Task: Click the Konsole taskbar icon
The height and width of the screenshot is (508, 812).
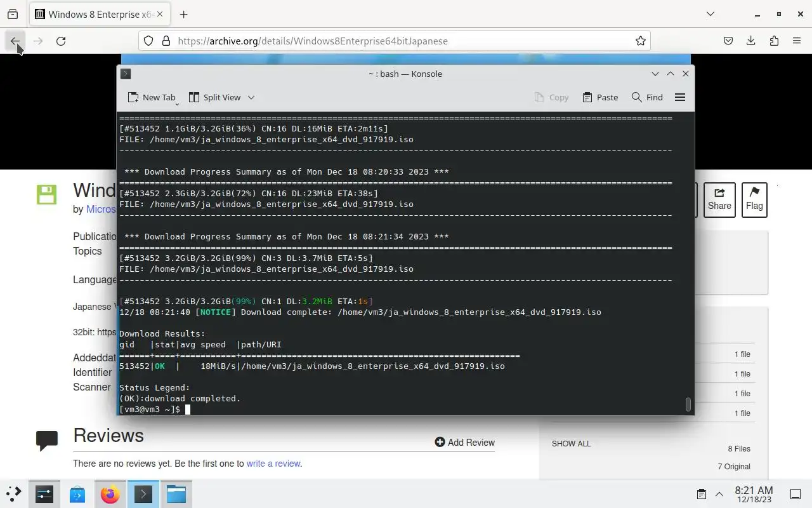Action: (x=143, y=493)
